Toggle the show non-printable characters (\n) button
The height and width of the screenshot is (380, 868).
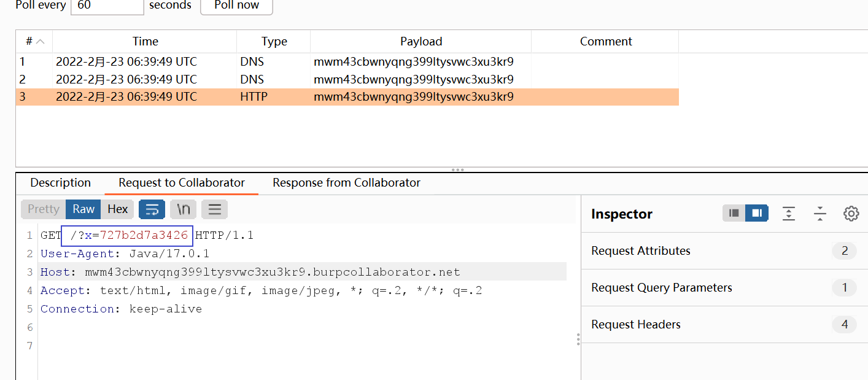coord(184,209)
